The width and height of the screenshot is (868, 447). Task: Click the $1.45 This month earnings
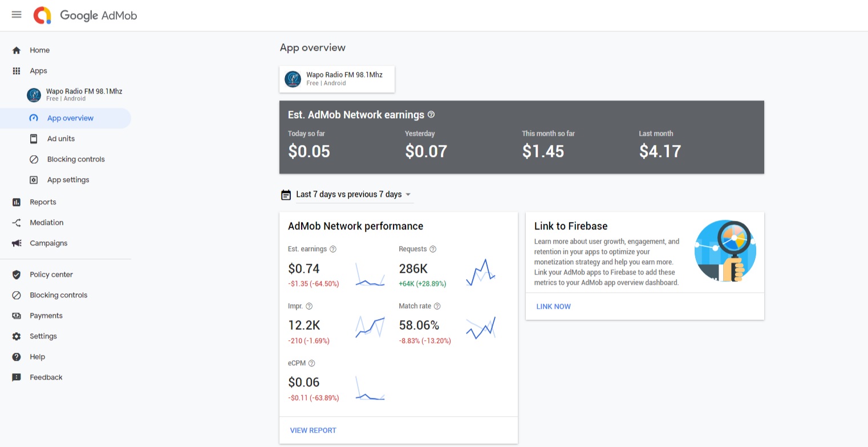pyautogui.click(x=543, y=151)
